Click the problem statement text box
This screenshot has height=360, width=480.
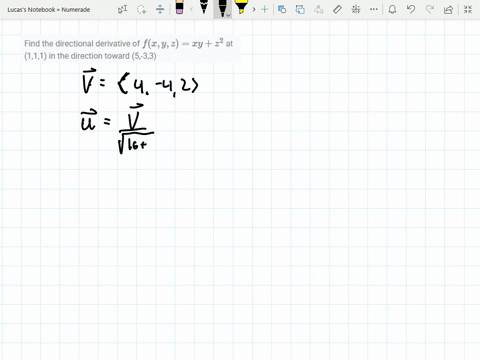(x=131, y=49)
